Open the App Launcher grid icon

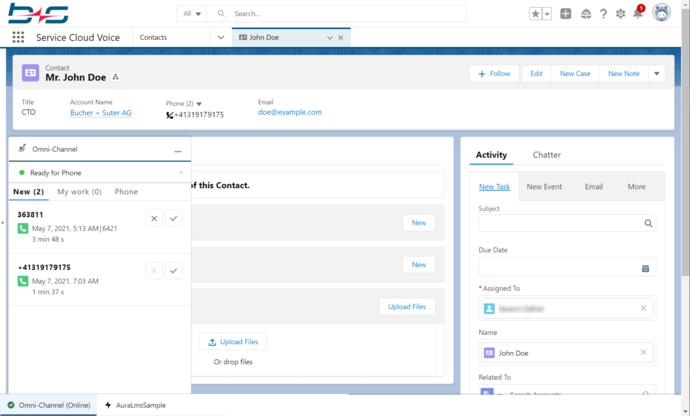18,37
